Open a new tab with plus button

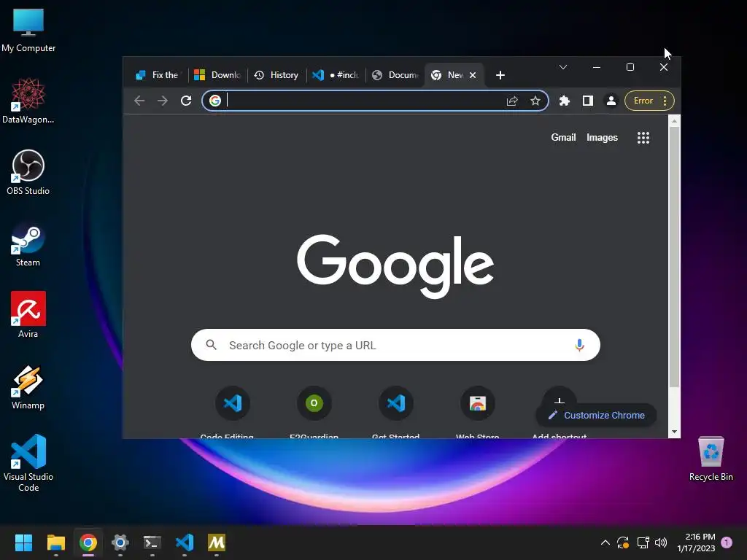click(500, 75)
